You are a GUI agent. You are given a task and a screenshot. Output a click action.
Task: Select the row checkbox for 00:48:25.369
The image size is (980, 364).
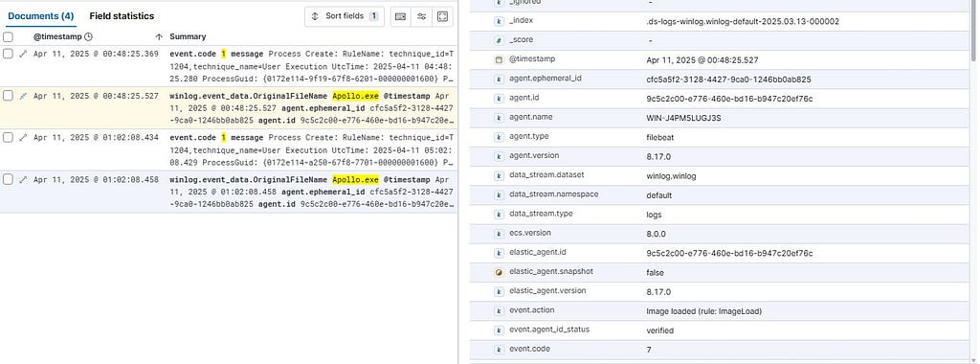coord(8,54)
